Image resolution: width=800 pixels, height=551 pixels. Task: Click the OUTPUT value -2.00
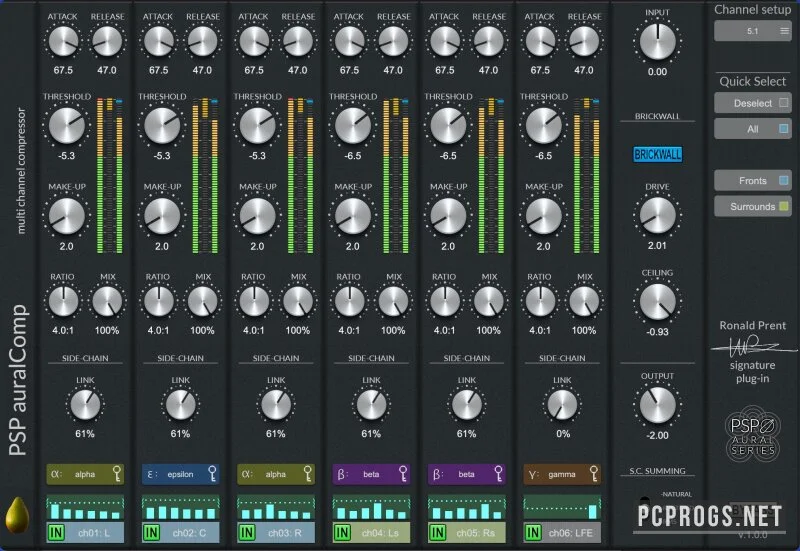coord(657,435)
